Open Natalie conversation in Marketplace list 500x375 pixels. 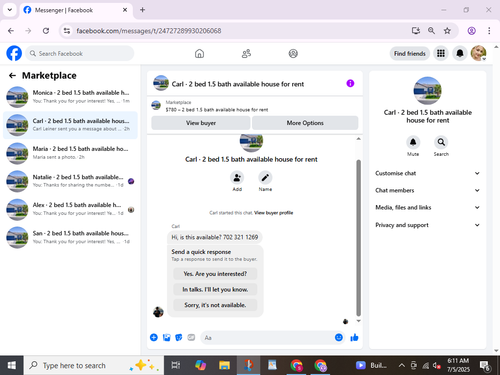70,181
